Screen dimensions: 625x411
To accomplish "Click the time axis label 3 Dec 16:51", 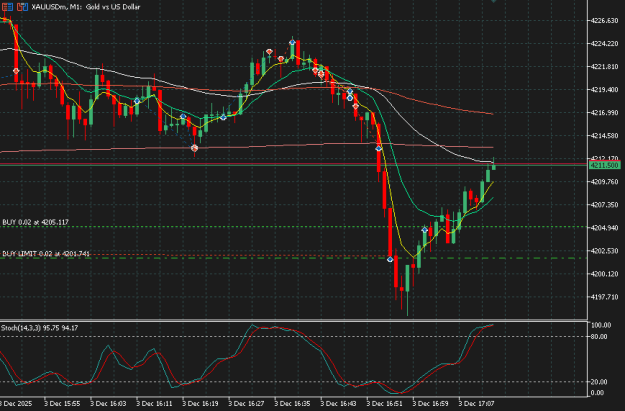I will pyautogui.click(x=385, y=403).
